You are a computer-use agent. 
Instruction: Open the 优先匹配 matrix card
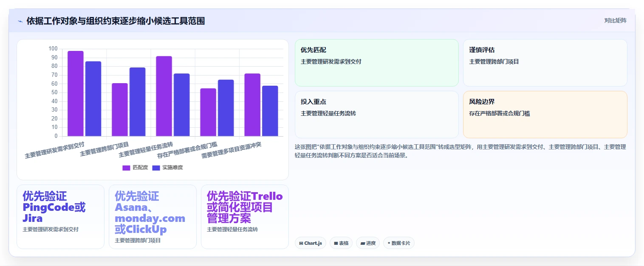click(x=377, y=63)
